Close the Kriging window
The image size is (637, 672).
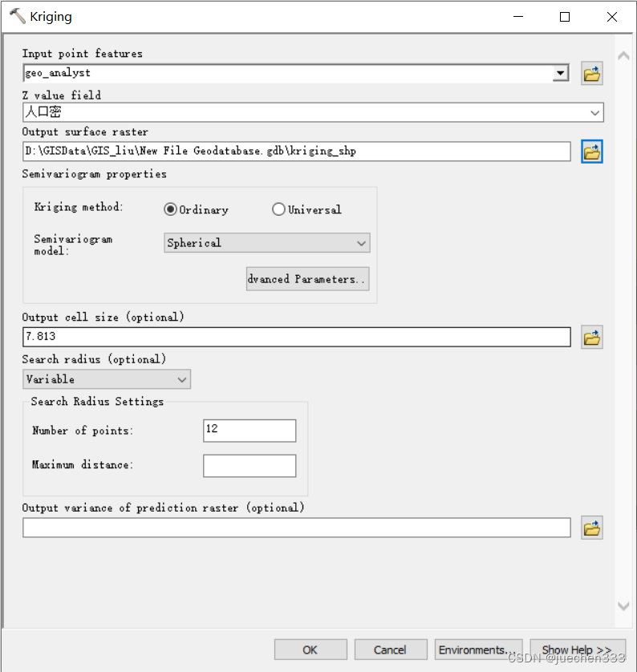pos(611,17)
